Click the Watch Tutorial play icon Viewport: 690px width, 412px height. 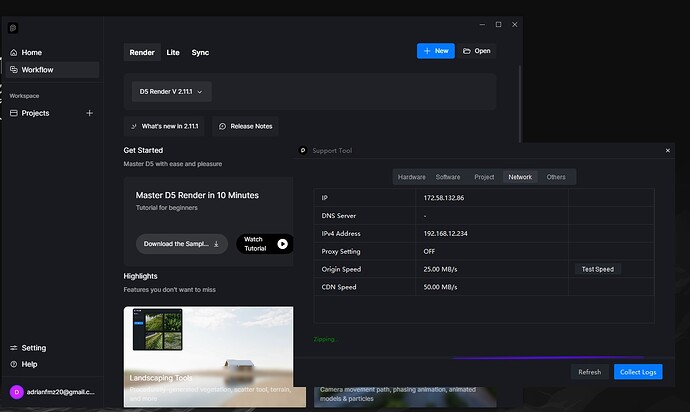coord(283,244)
